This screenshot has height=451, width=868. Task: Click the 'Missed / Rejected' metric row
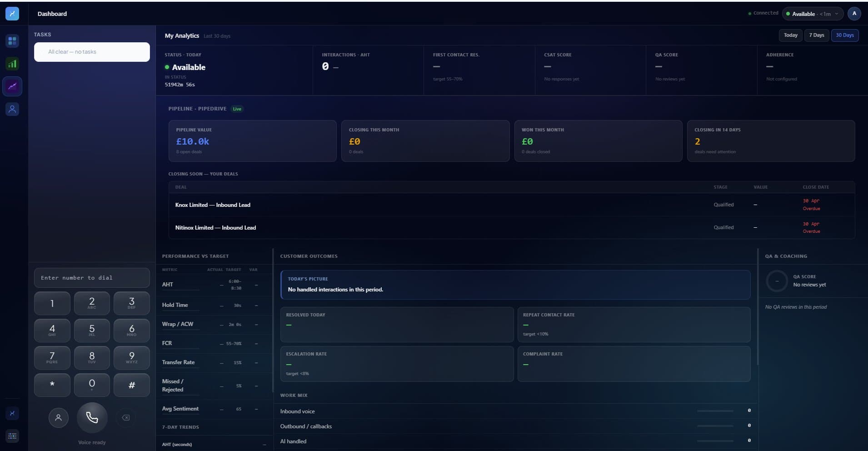pos(214,386)
